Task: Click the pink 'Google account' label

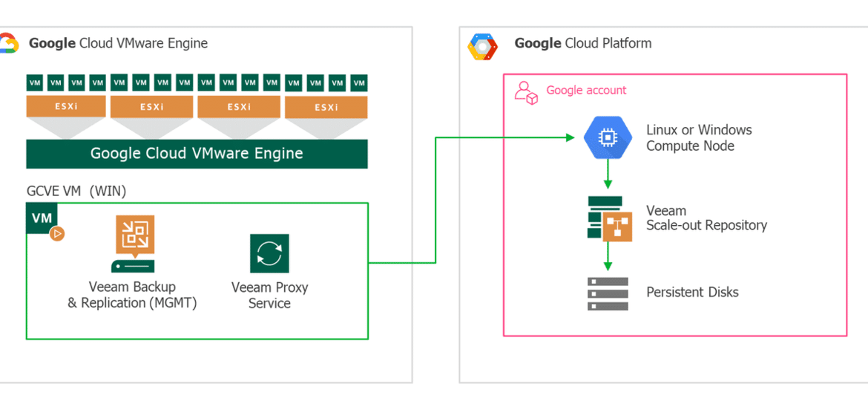Action: 586,90
